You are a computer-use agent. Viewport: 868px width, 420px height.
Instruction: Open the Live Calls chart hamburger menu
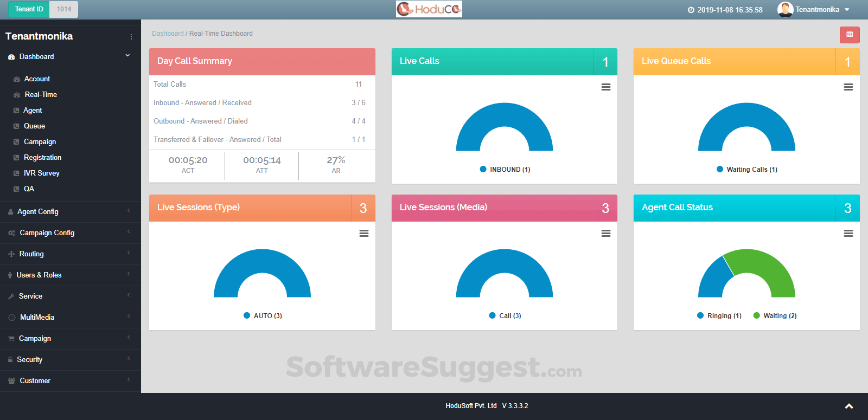pos(606,87)
